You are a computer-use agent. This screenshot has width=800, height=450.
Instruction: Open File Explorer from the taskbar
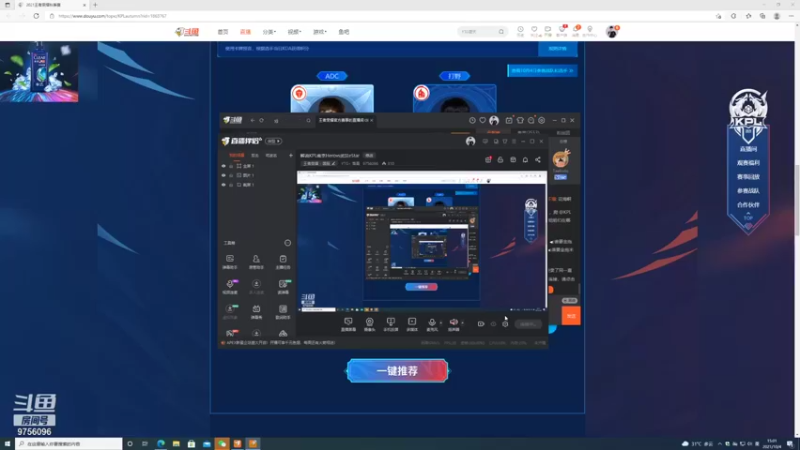coord(176,444)
